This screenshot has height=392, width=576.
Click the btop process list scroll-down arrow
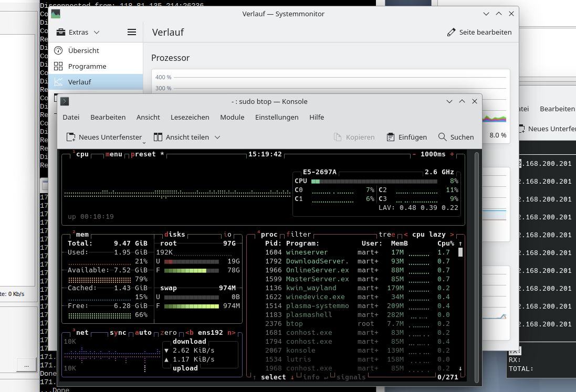click(460, 368)
